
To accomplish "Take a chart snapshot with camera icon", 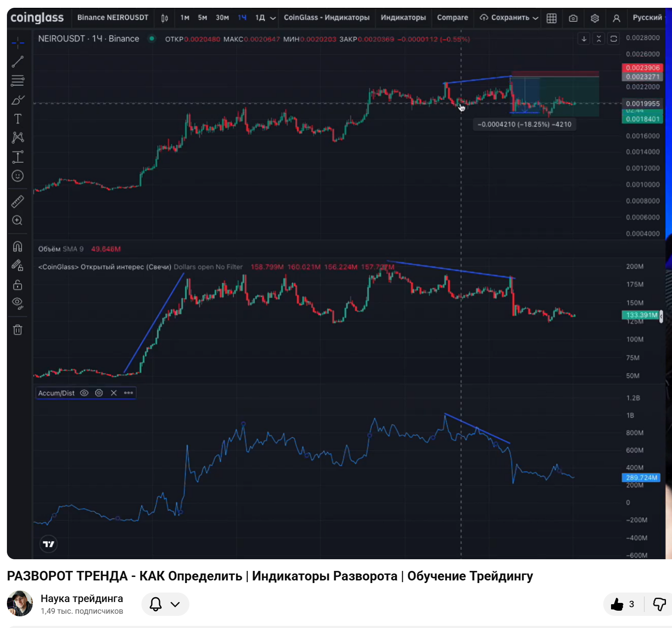I will tap(573, 18).
